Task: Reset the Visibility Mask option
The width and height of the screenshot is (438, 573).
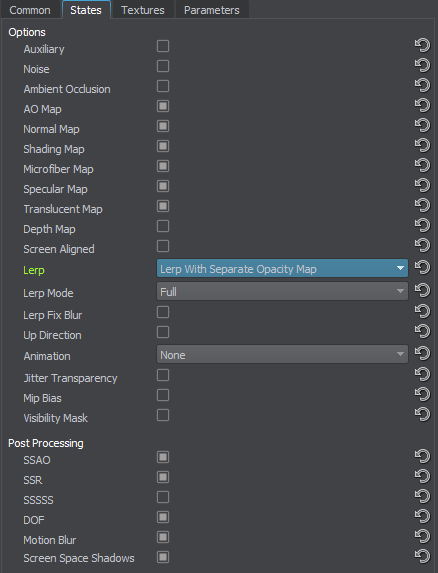Action: pyautogui.click(x=422, y=414)
